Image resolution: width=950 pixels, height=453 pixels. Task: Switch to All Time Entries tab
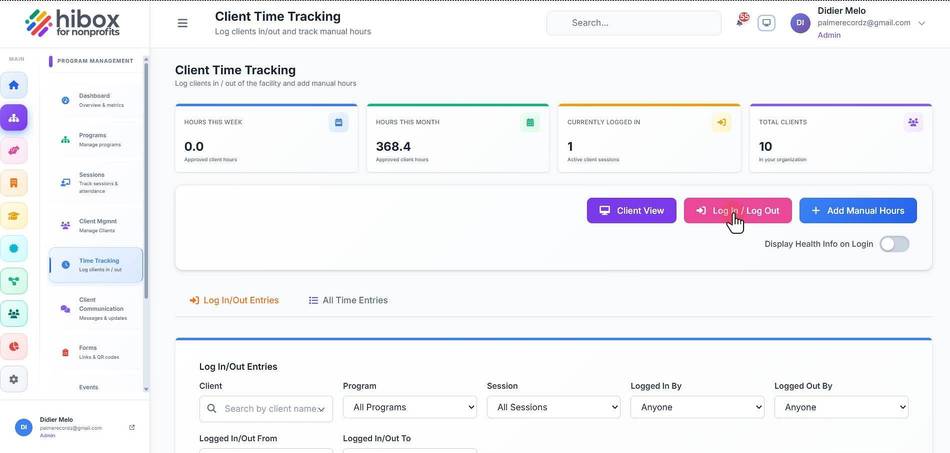pyautogui.click(x=348, y=300)
